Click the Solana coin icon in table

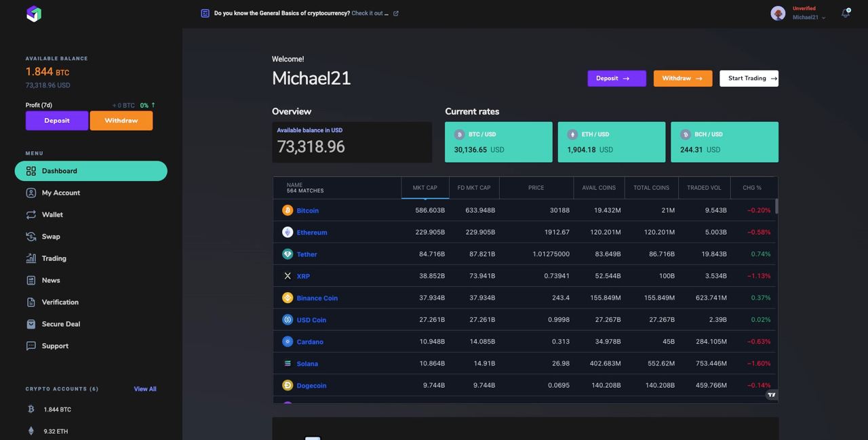[x=288, y=363]
